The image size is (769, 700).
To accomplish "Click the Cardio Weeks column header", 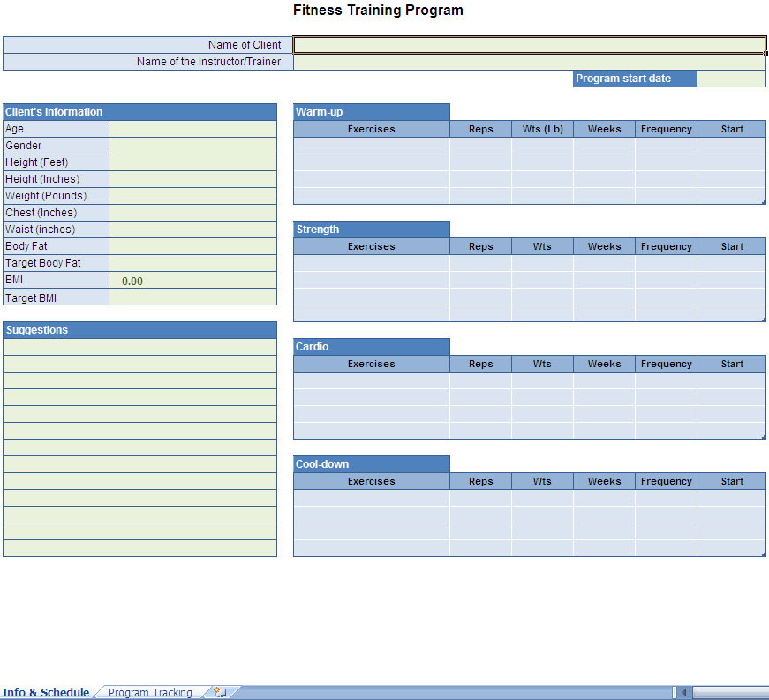I will [x=604, y=364].
